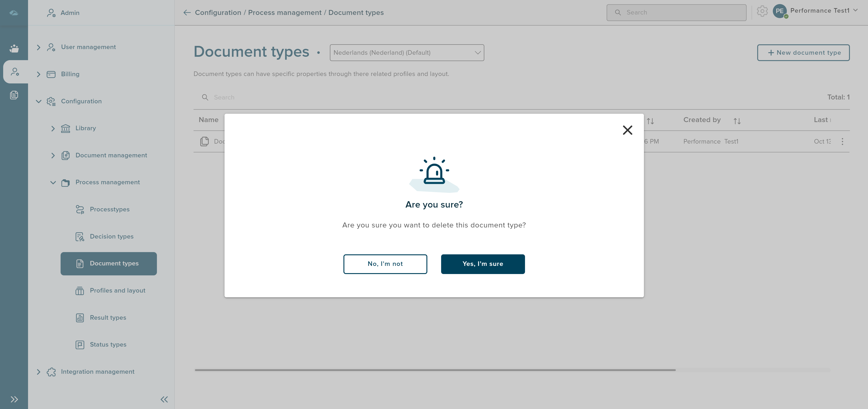The height and width of the screenshot is (409, 868).
Task: Open the language dropdown Nederlands (Default)
Action: pyautogui.click(x=407, y=52)
